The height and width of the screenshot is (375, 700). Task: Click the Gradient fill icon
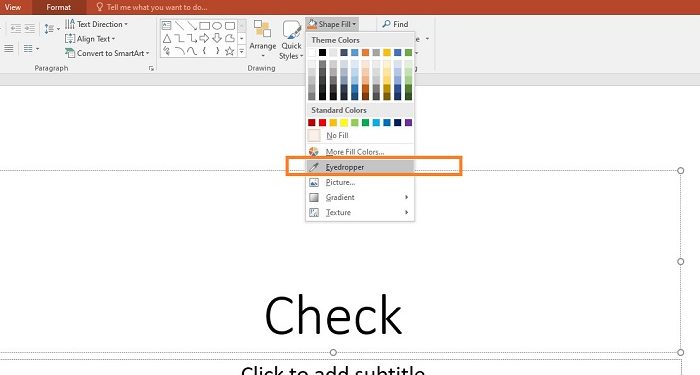pyautogui.click(x=314, y=197)
